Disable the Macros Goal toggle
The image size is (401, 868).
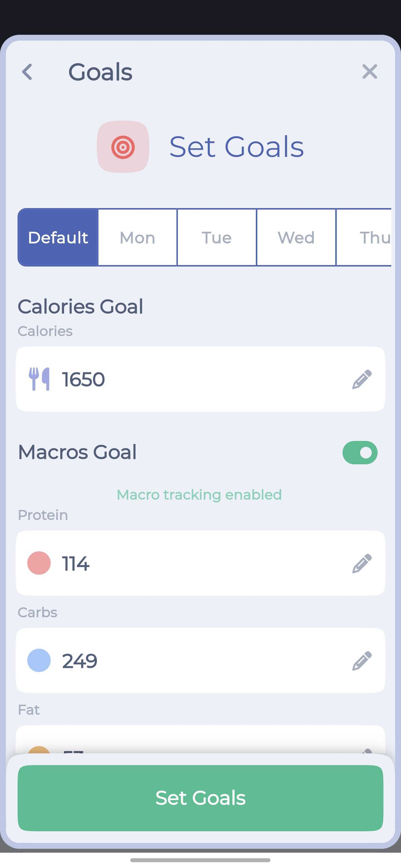coord(360,453)
